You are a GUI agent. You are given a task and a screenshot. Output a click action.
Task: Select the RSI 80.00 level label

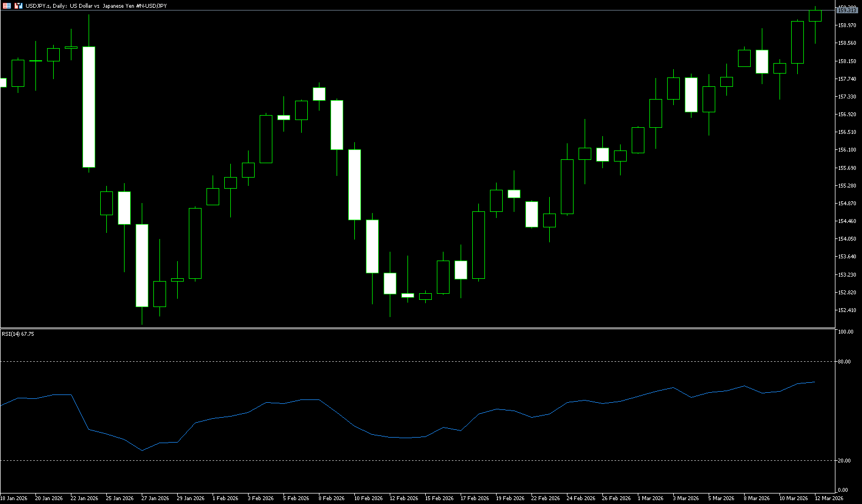point(844,362)
